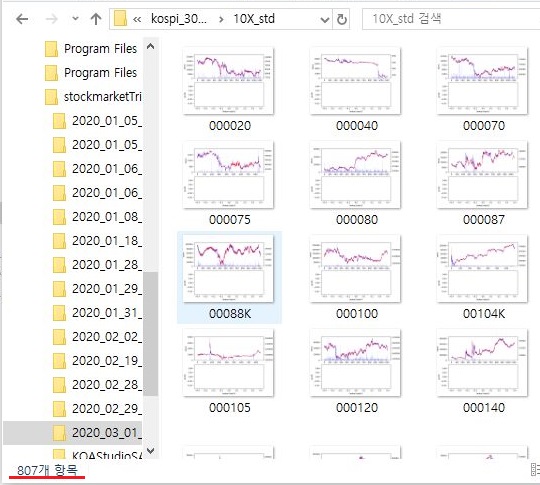Select 2020_02_28_ folder in tree

[97, 385]
